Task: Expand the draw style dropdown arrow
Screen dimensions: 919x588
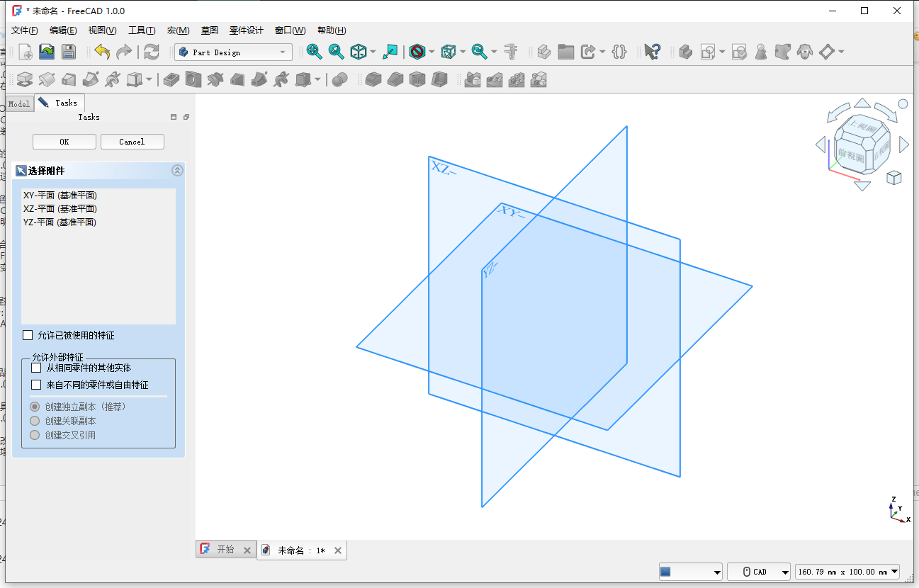Action: [x=431, y=52]
